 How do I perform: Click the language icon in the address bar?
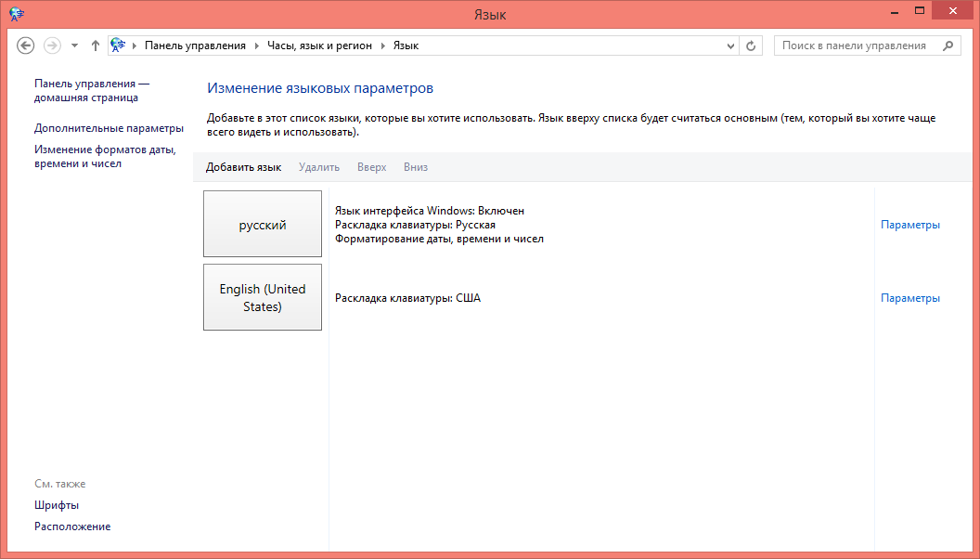click(118, 45)
